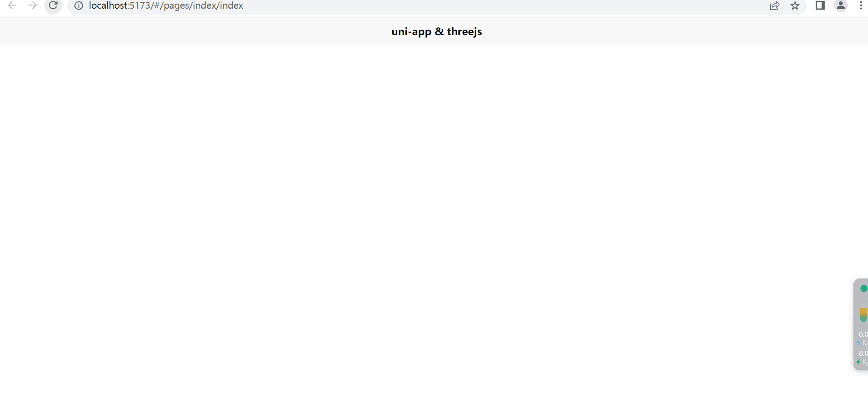Click the upload speed readout on floating widget
868x417 pixels.
pos(863,338)
